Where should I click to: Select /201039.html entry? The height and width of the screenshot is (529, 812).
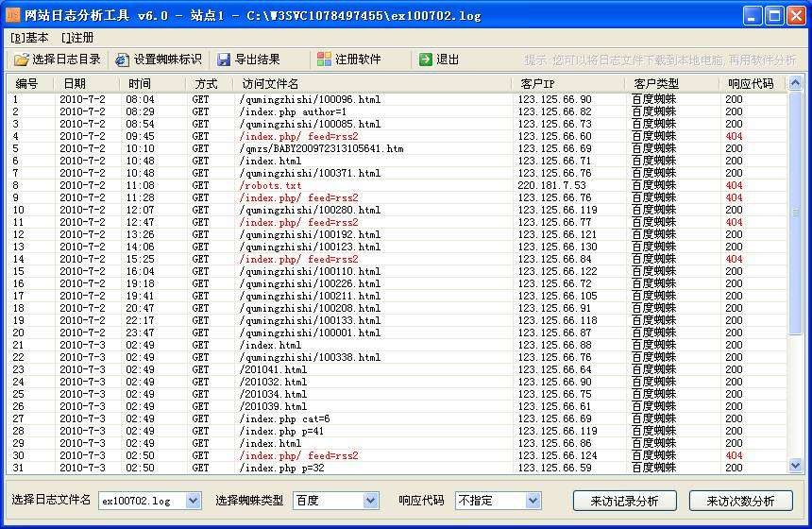click(273, 407)
